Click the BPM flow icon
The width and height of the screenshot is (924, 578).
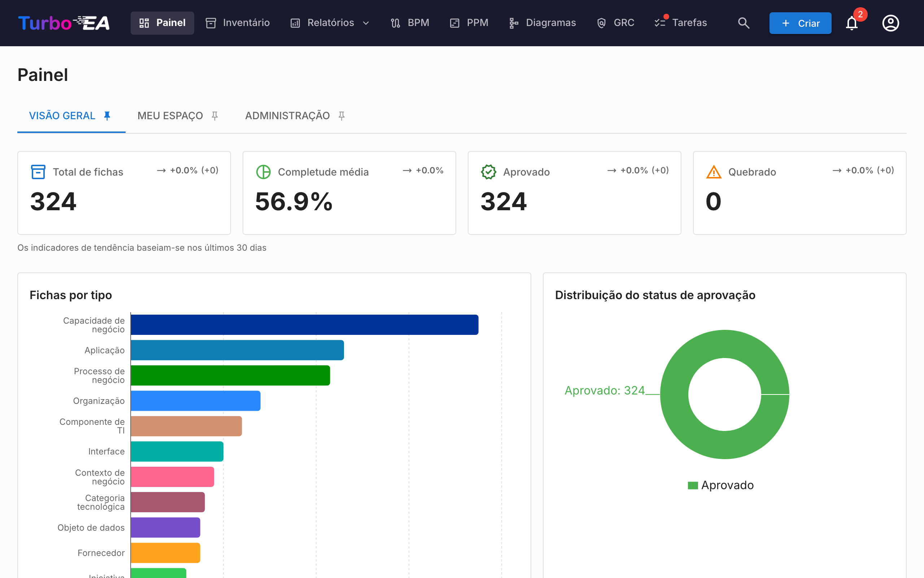click(396, 23)
